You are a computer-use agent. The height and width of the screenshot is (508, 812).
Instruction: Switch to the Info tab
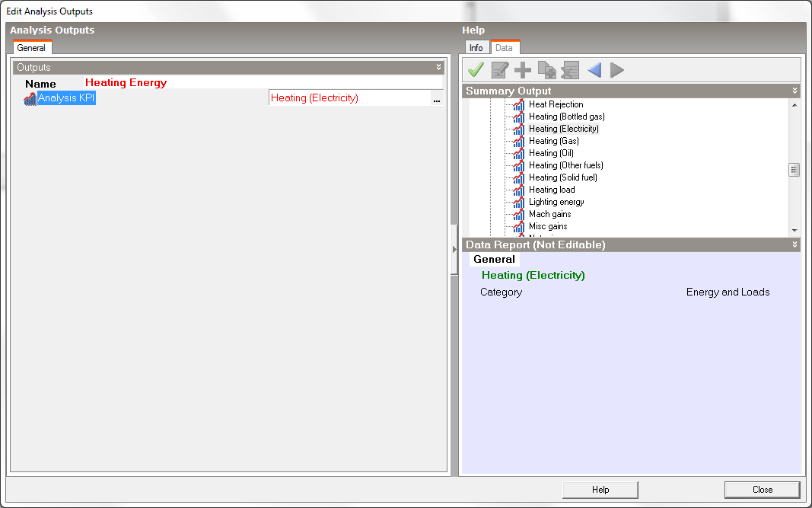tap(476, 48)
